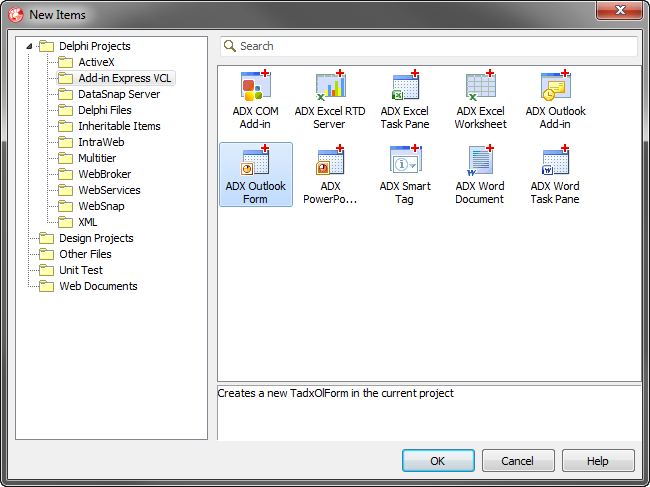This screenshot has height=487, width=650.
Task: Open the WebServices category
Action: pyautogui.click(x=109, y=190)
